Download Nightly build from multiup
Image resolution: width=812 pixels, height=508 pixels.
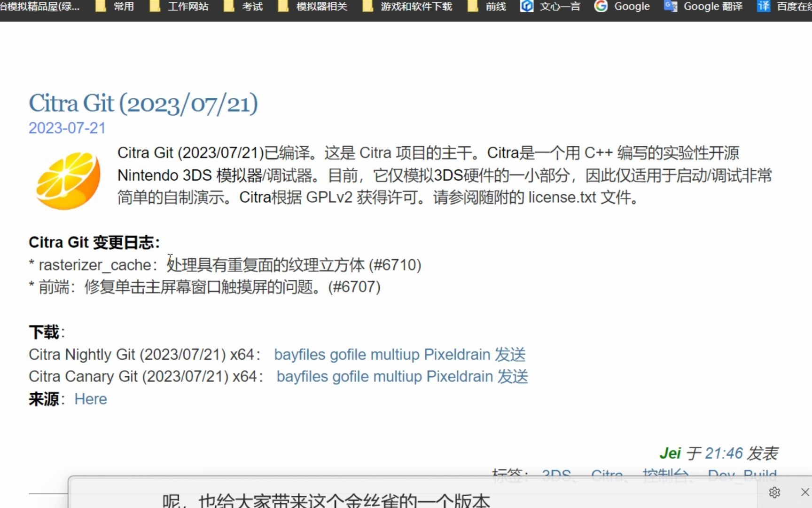[x=395, y=355]
